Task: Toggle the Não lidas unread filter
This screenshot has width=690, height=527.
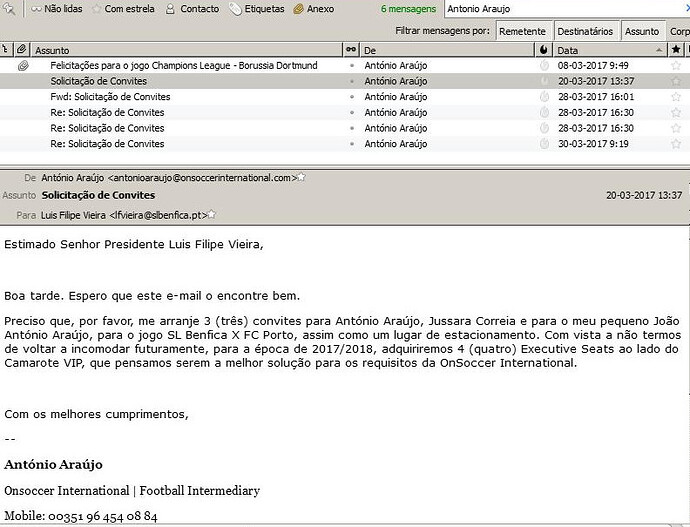Action: pos(57,9)
